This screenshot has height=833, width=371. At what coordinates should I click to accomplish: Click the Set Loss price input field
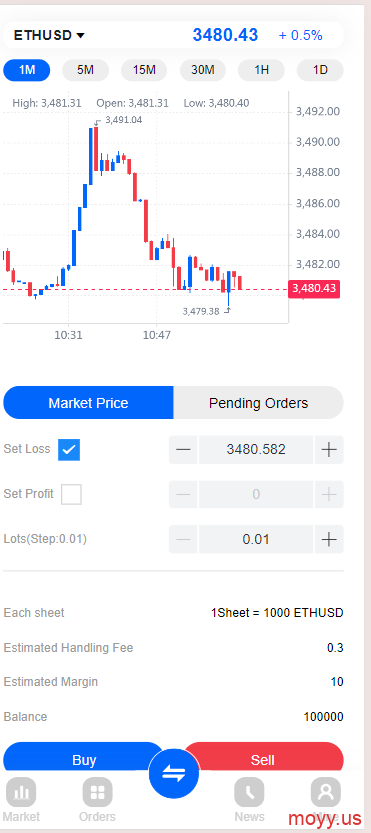(x=256, y=449)
